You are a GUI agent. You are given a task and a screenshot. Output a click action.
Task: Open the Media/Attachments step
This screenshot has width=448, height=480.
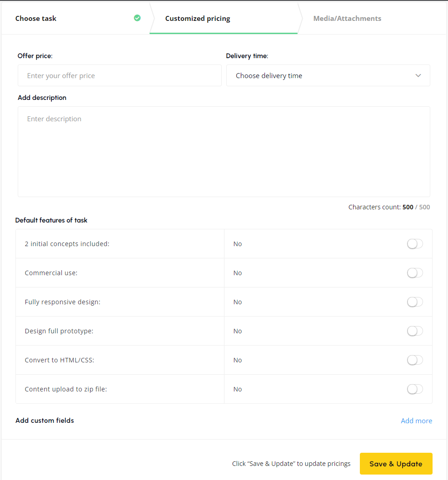pyautogui.click(x=347, y=19)
